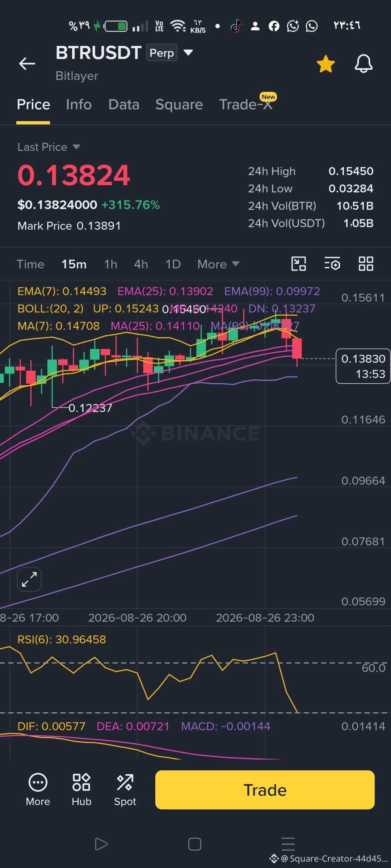Switch to Spot trading icon
The height and width of the screenshot is (868, 391).
[125, 790]
